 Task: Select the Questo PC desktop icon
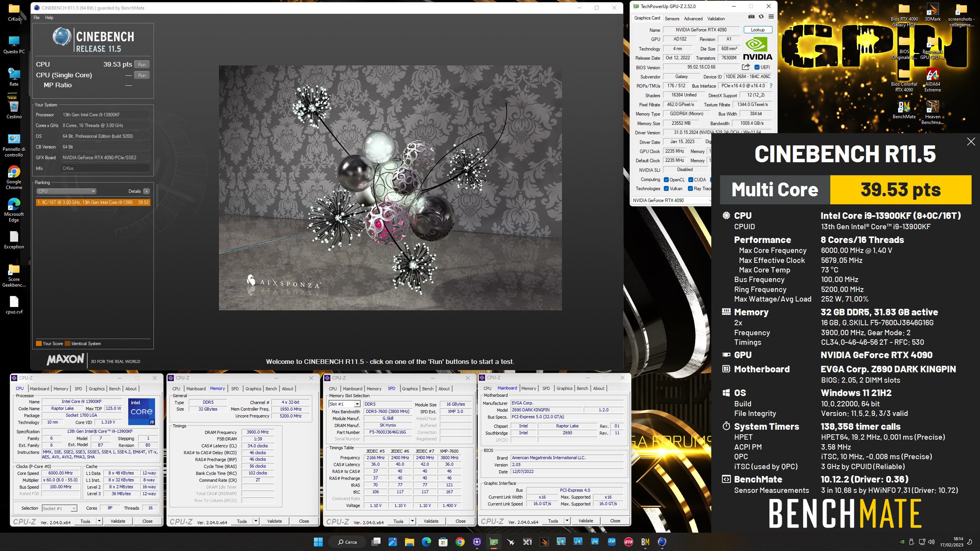coord(14,45)
